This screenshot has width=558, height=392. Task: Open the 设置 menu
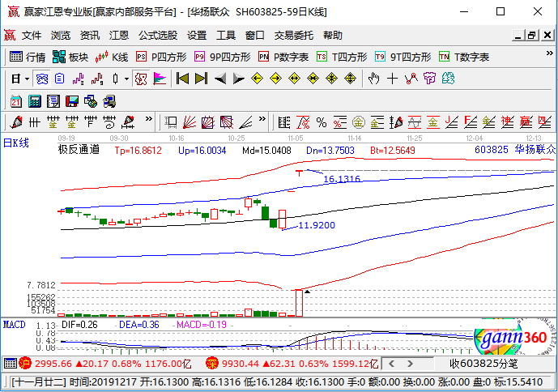[x=197, y=36]
